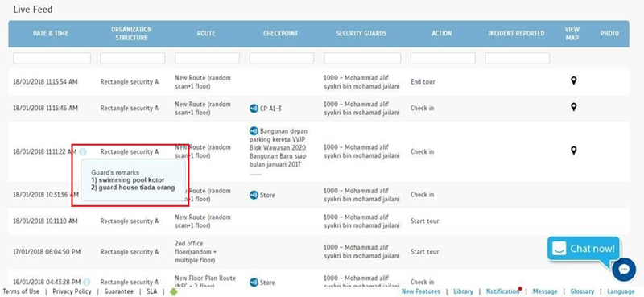Open map pin for 11:15:54 AM End tour row
Image resolution: width=644 pixels, height=297 pixels.
pyautogui.click(x=573, y=81)
